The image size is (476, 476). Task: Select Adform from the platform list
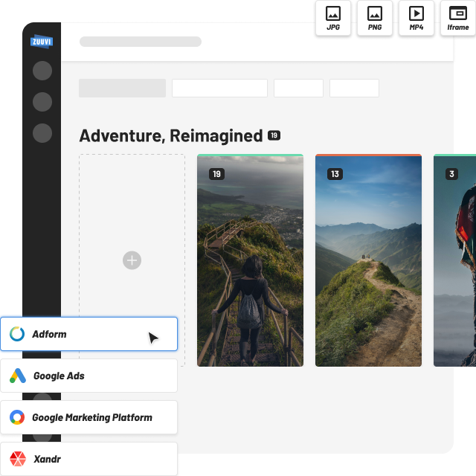(x=89, y=335)
